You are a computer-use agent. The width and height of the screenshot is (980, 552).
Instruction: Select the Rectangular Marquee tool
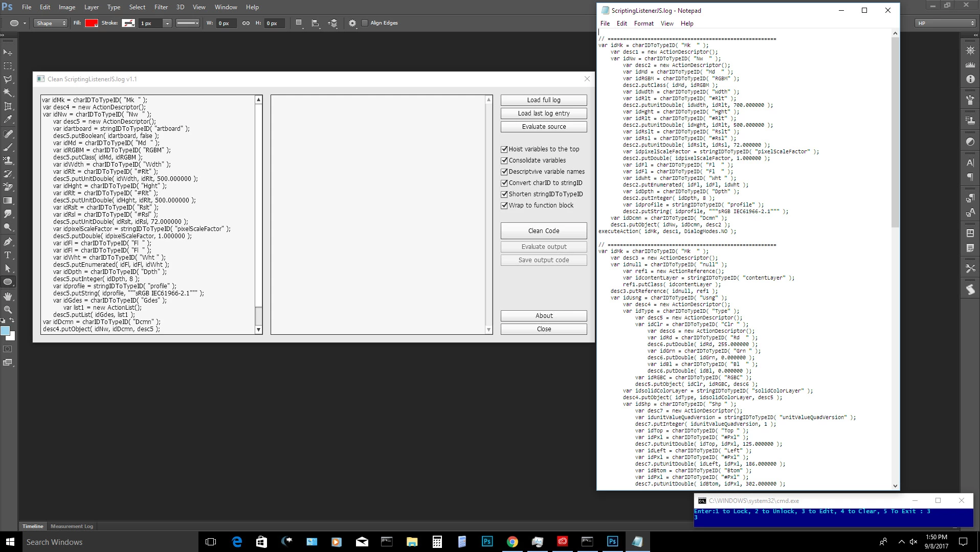[x=8, y=66]
